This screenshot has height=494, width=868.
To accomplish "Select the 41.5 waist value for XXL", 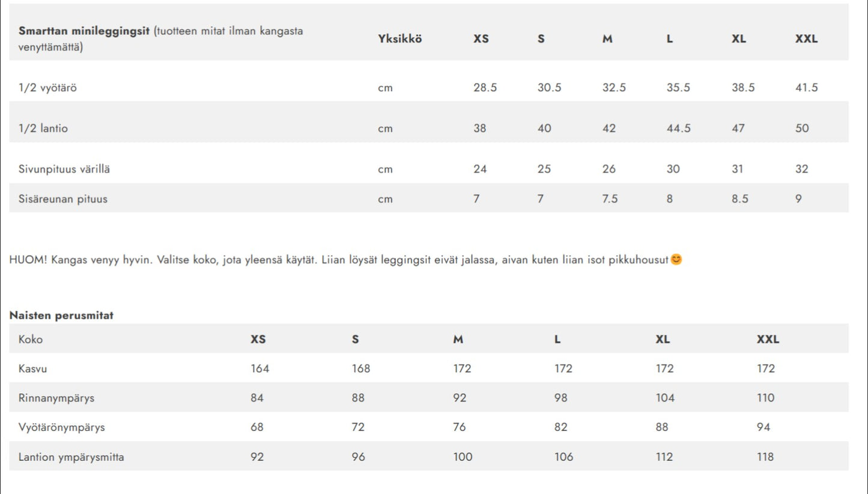I will pos(807,88).
